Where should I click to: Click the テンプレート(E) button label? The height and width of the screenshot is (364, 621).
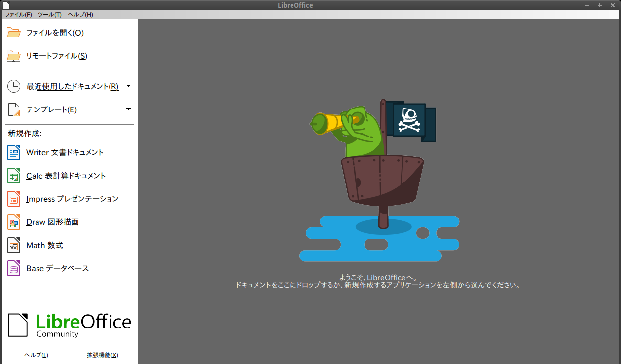point(51,109)
